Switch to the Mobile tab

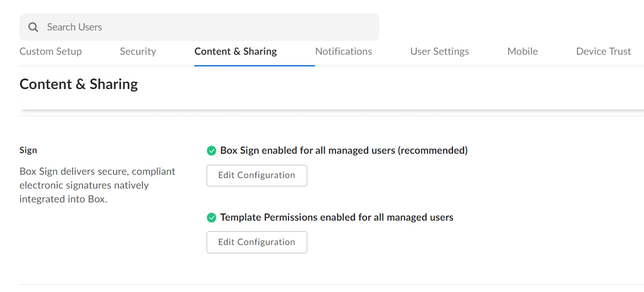point(522,51)
